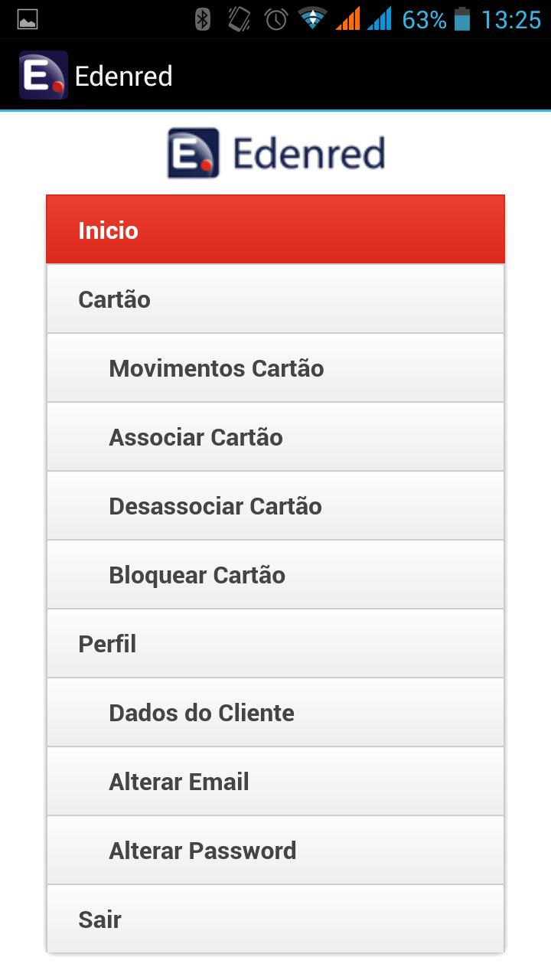
Task: Tap the large Edenred logo banner
Action: pos(275,153)
